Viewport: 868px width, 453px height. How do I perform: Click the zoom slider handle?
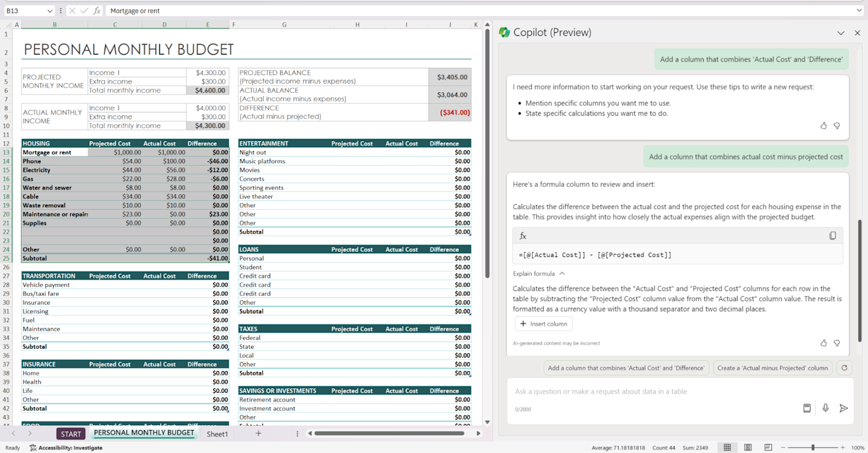click(813, 447)
